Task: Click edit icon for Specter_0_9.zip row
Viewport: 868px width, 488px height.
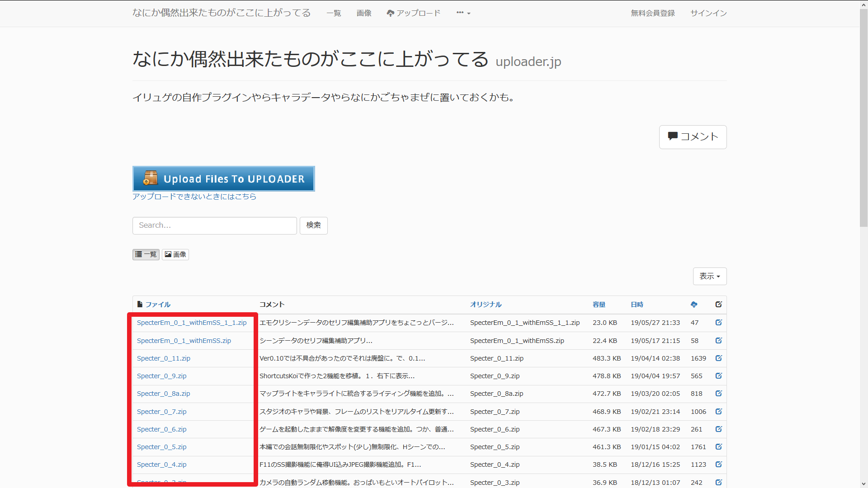Action: click(718, 376)
